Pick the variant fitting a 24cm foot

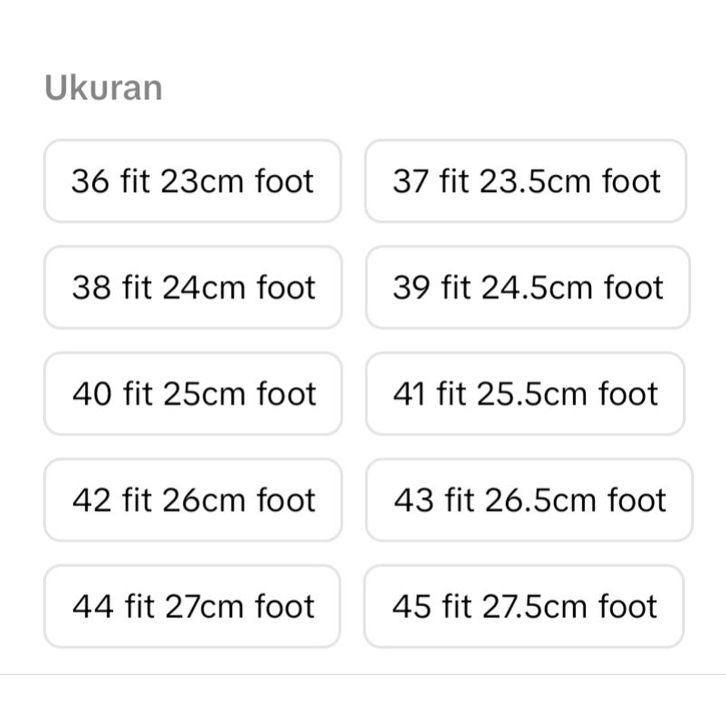coord(193,287)
